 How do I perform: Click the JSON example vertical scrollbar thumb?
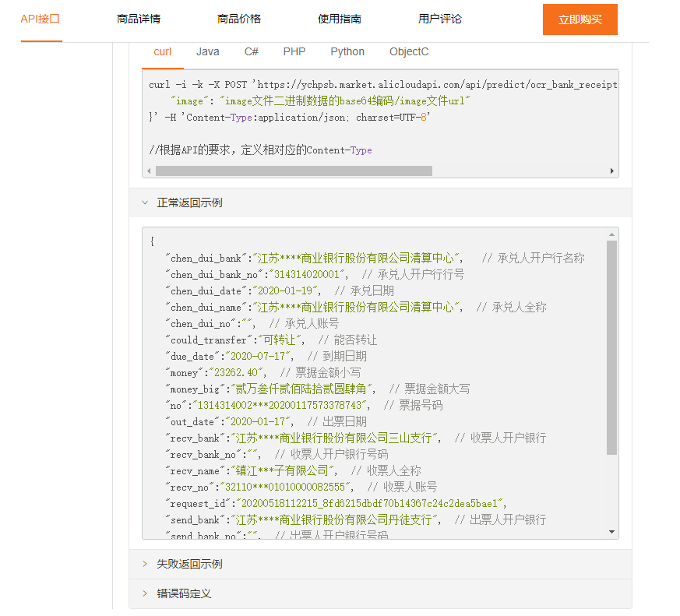tap(611, 347)
